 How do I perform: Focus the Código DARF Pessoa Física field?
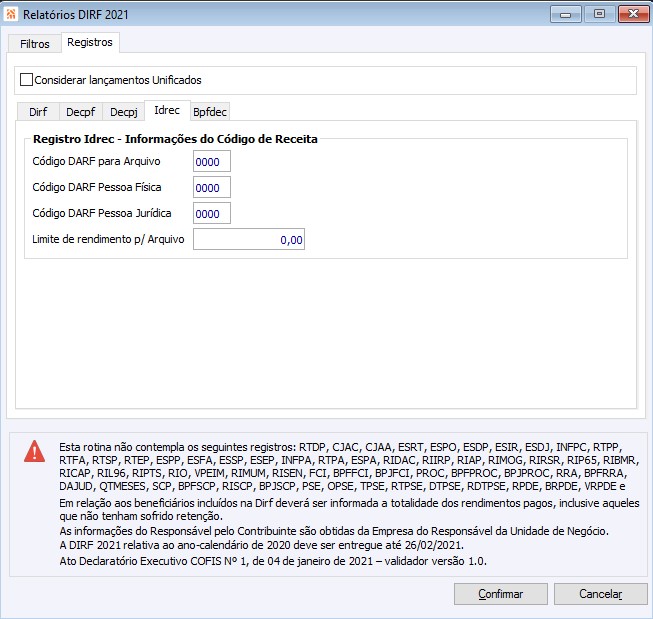tap(212, 187)
